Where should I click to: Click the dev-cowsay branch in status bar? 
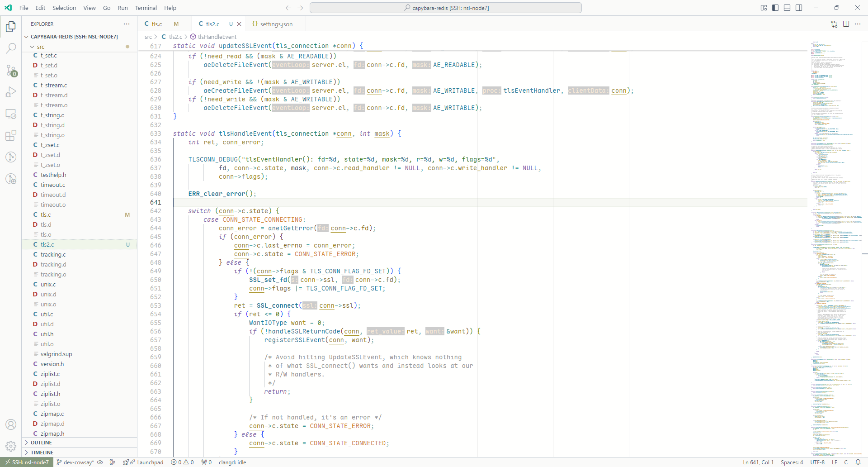click(x=75, y=462)
